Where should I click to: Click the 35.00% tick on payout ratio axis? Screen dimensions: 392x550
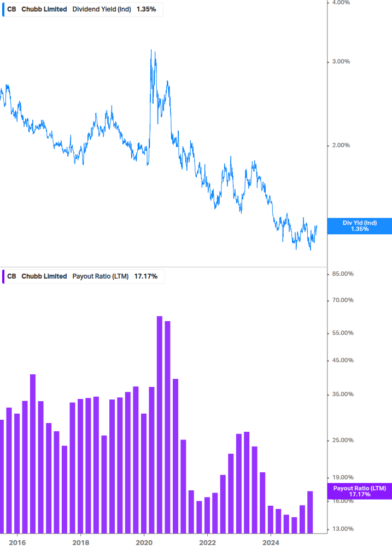tap(343, 394)
